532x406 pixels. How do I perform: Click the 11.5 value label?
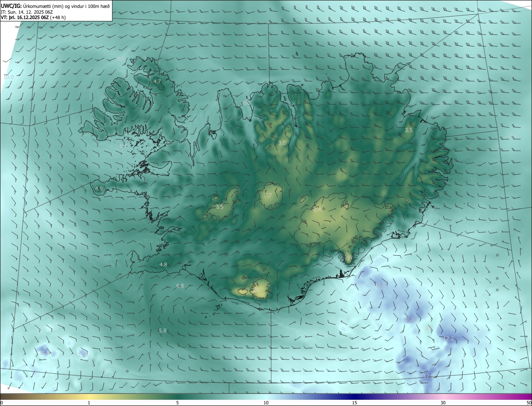coord(380,285)
